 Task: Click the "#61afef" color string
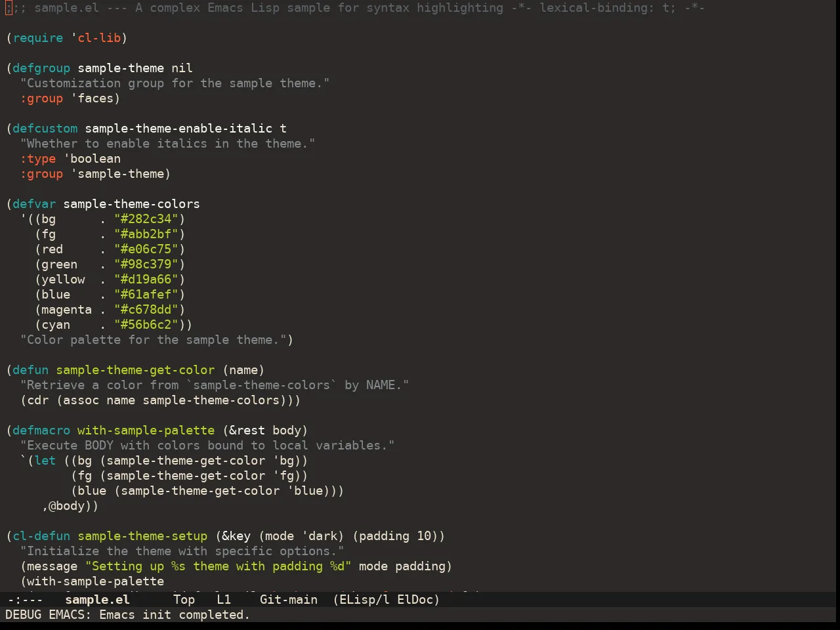pos(146,295)
